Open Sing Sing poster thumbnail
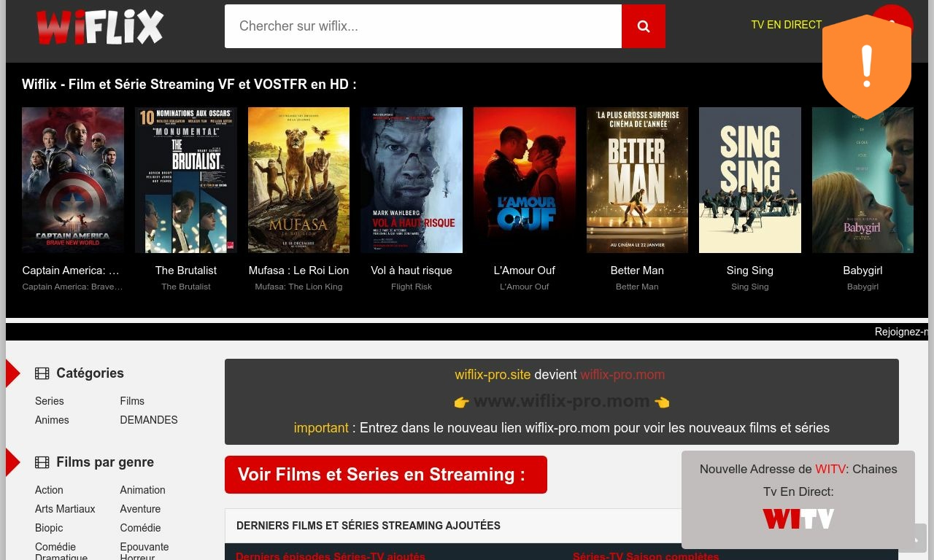This screenshot has width=934, height=560. pos(750,180)
